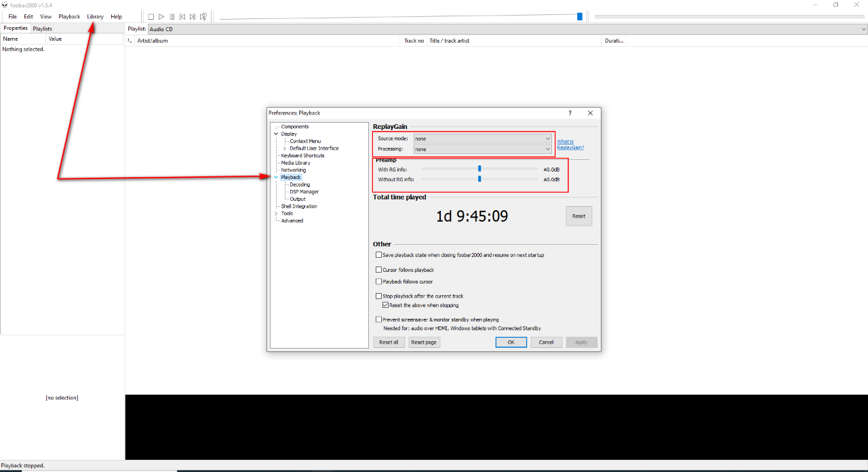Click the Reset all button
Image resolution: width=868 pixels, height=472 pixels.
pyautogui.click(x=389, y=342)
